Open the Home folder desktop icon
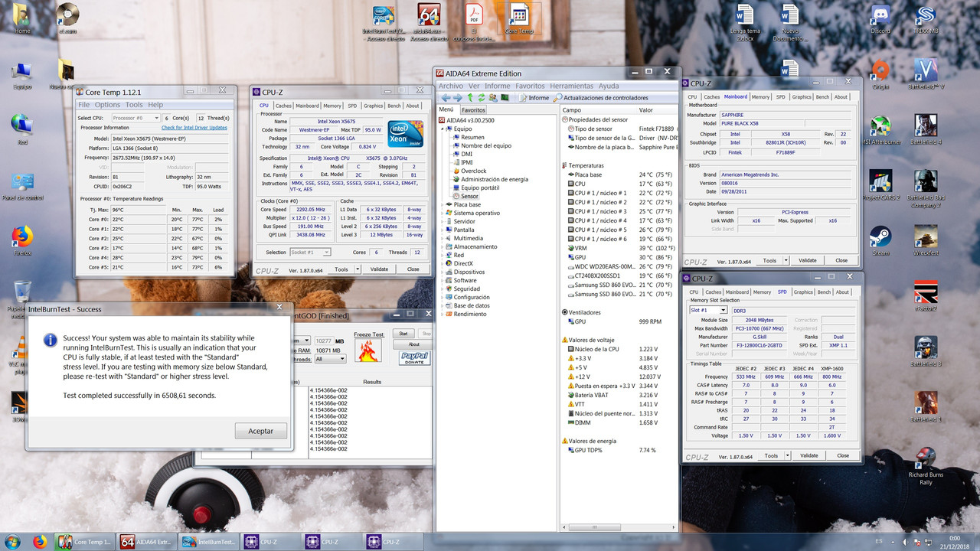Viewport: 980px width, 551px height. 22,18
